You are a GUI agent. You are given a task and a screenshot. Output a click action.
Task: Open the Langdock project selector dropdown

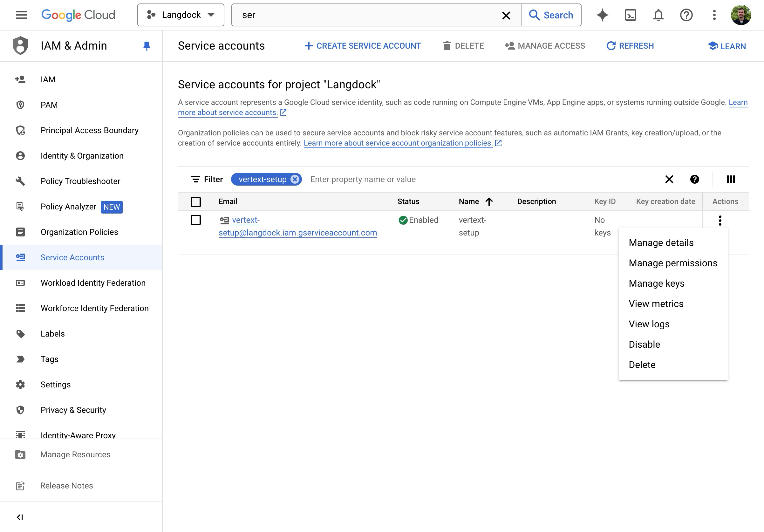pyautogui.click(x=181, y=15)
